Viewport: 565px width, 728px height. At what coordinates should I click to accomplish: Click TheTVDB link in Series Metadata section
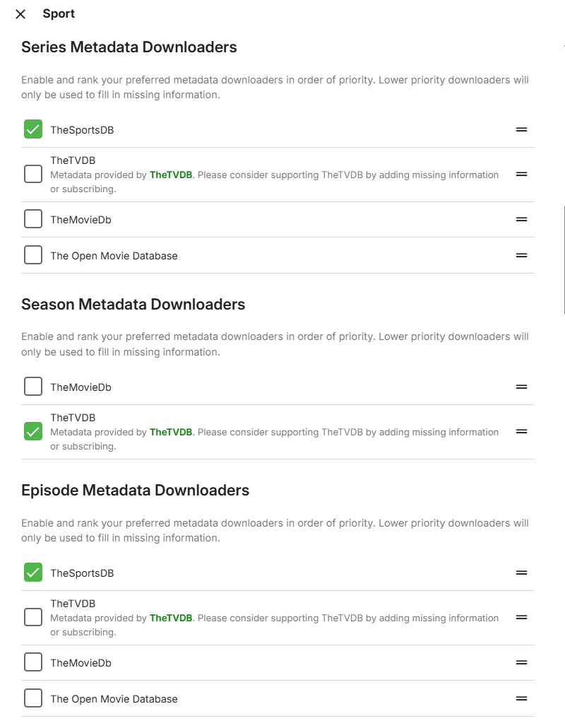(x=171, y=175)
